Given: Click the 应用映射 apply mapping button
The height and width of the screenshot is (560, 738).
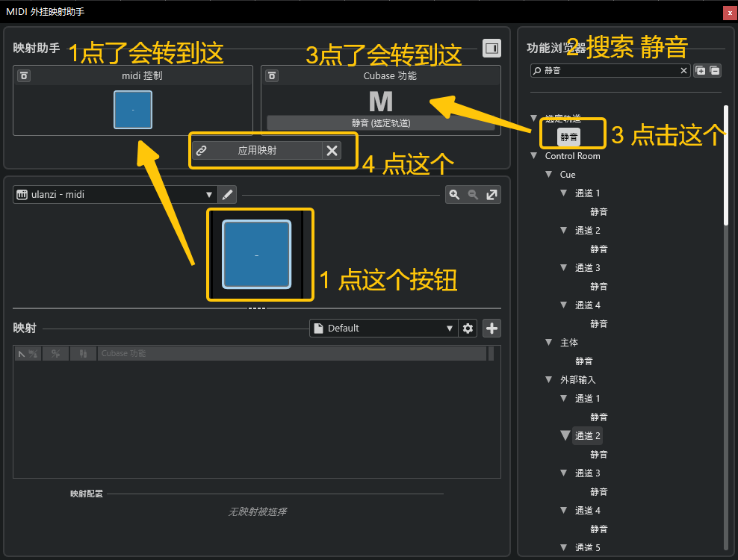Looking at the screenshot, I should pyautogui.click(x=258, y=151).
